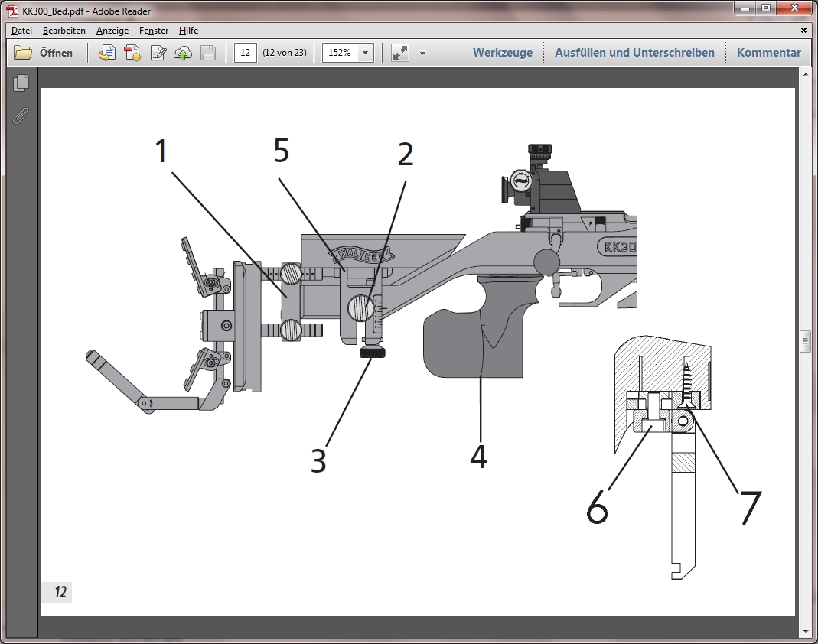Open Ausfüllen und Unterschreiben pane
The width and height of the screenshot is (818, 644).
point(634,53)
